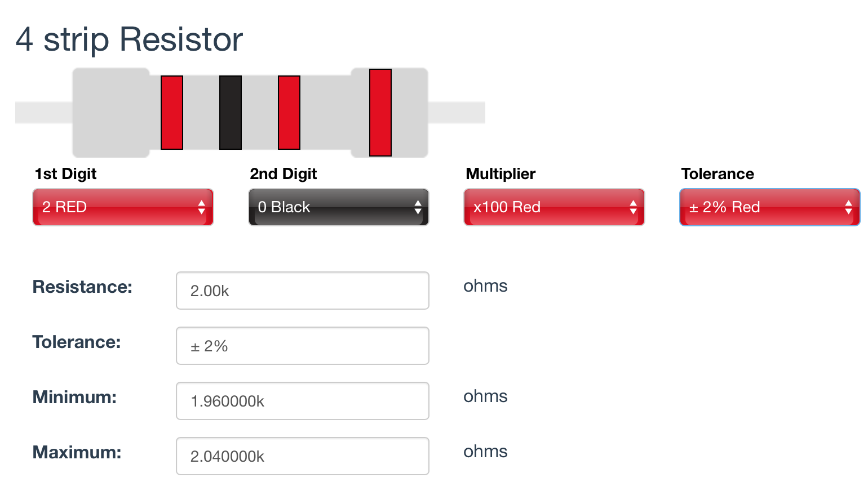Click the Maximum field showing 2.040000k
This screenshot has height=491, width=868.
(x=303, y=456)
